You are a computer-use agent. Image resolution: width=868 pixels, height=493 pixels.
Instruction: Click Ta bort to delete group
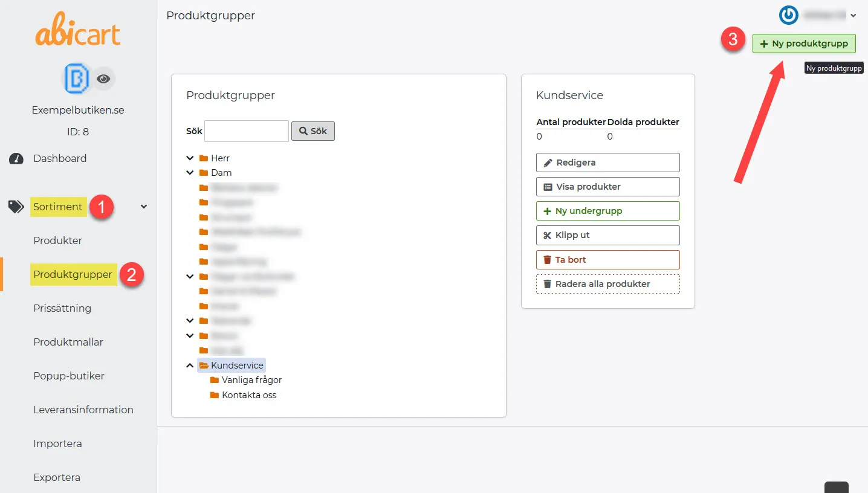608,260
